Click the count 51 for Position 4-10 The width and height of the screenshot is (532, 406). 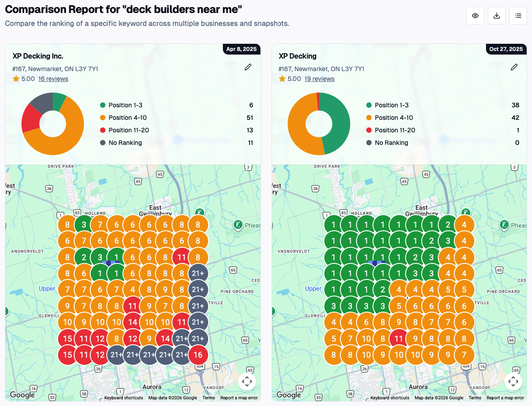(250, 118)
